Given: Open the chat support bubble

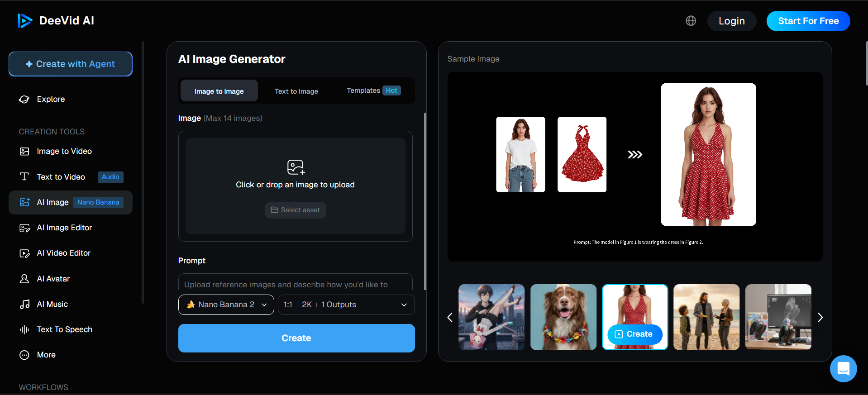Looking at the screenshot, I should coord(843,369).
